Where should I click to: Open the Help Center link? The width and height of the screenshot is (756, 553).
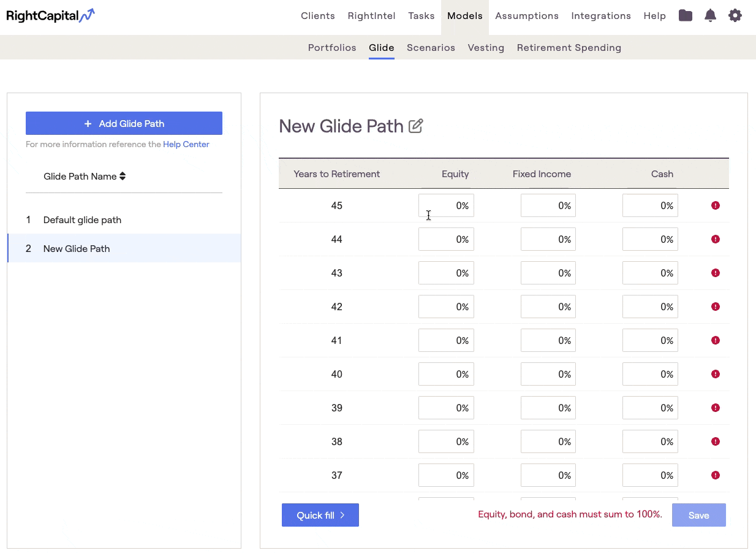pos(186,145)
